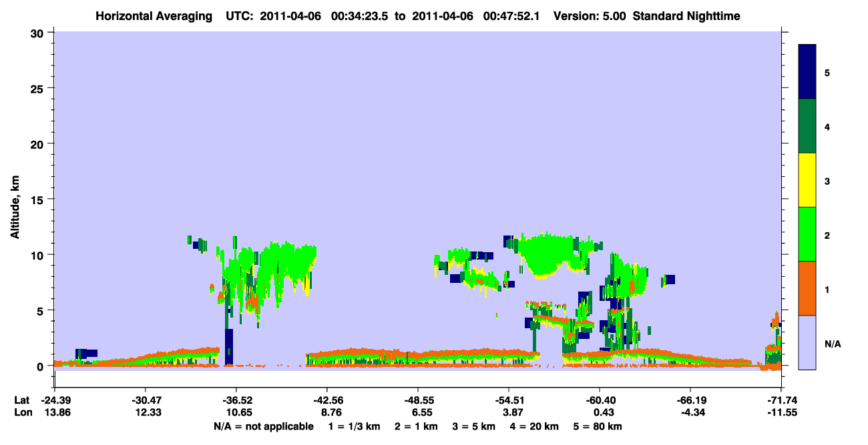Click the orange colorbar segment labeled 1
868x445 pixels.
point(807,288)
